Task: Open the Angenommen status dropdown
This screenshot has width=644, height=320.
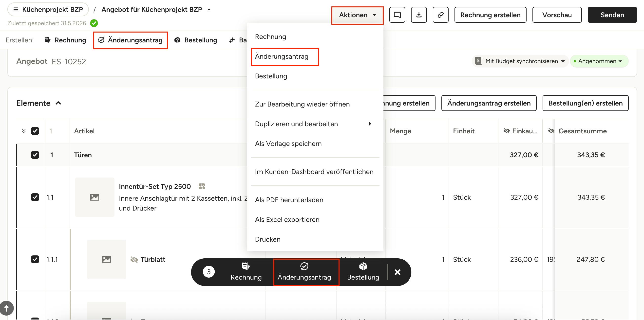Action: pos(600,61)
